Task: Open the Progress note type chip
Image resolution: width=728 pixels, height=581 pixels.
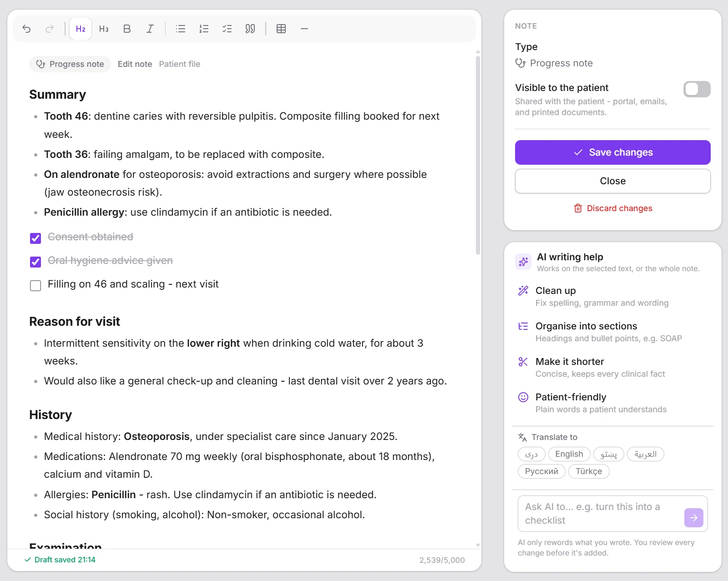Action: 70,64
